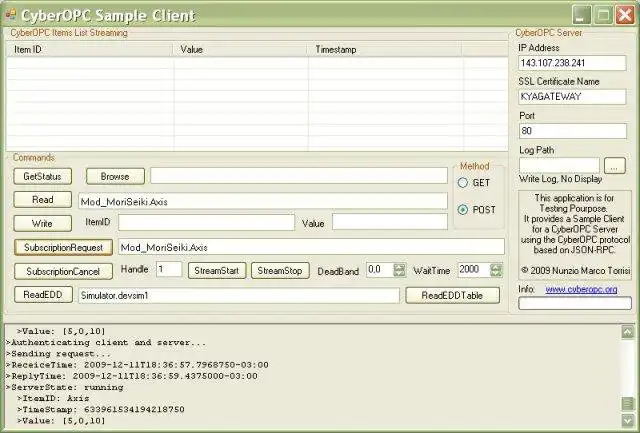Focus the ReadEDD field Simulator.devsim1
Screen dimensions: 640x433
pyautogui.click(x=239, y=295)
